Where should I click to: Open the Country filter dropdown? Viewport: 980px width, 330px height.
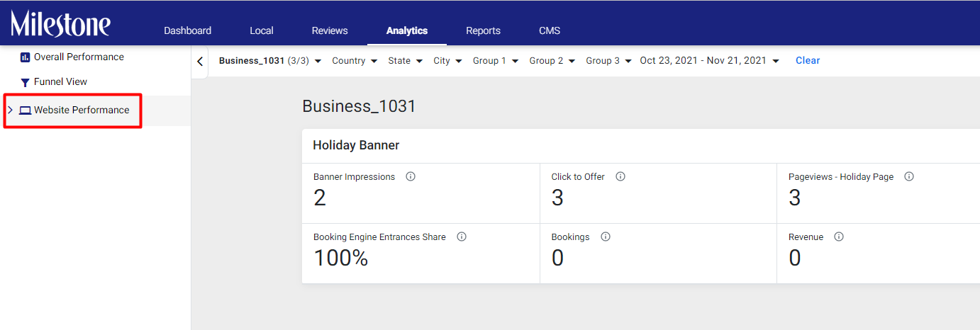pos(355,61)
